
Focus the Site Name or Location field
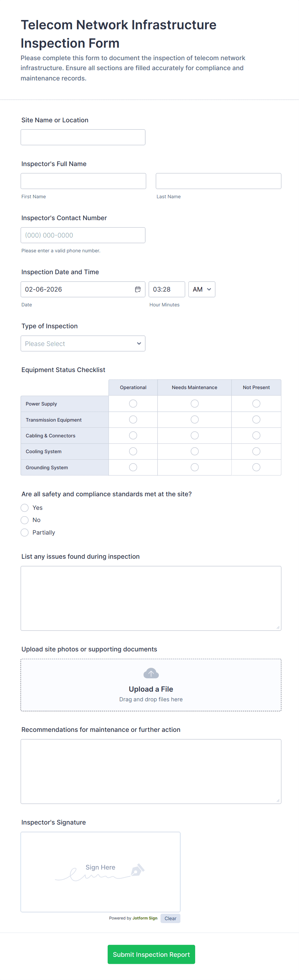click(83, 137)
